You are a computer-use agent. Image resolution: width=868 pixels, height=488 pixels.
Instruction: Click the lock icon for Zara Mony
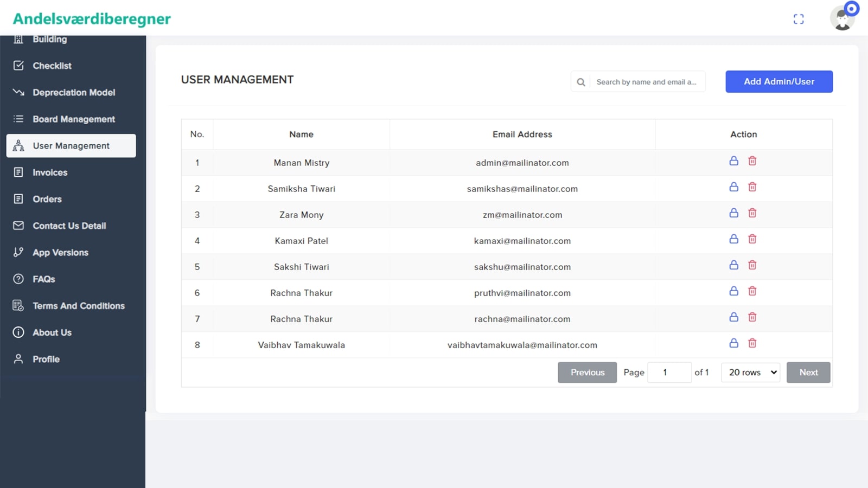coord(733,213)
